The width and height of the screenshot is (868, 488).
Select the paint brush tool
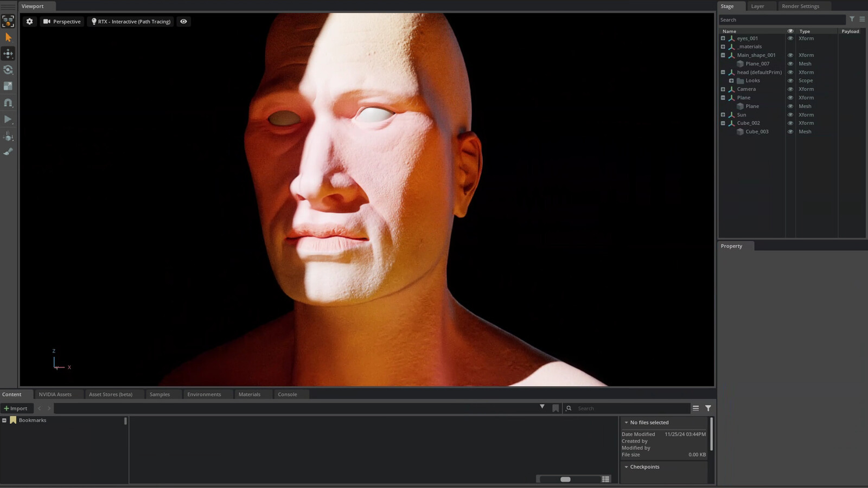pyautogui.click(x=8, y=152)
